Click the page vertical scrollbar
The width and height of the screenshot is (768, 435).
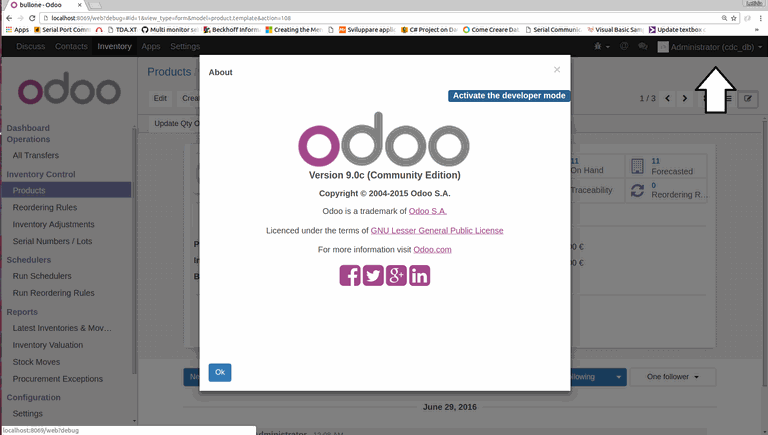[764, 252]
